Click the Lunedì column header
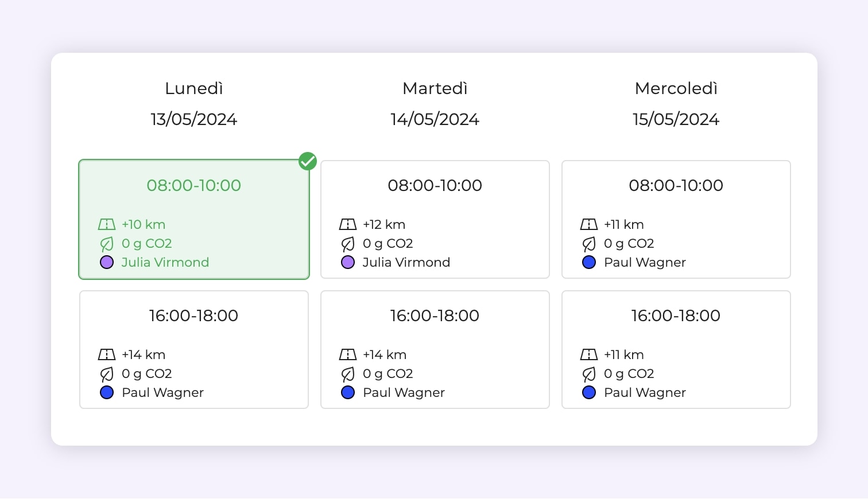Screen dimensions: 868x499 coord(193,88)
